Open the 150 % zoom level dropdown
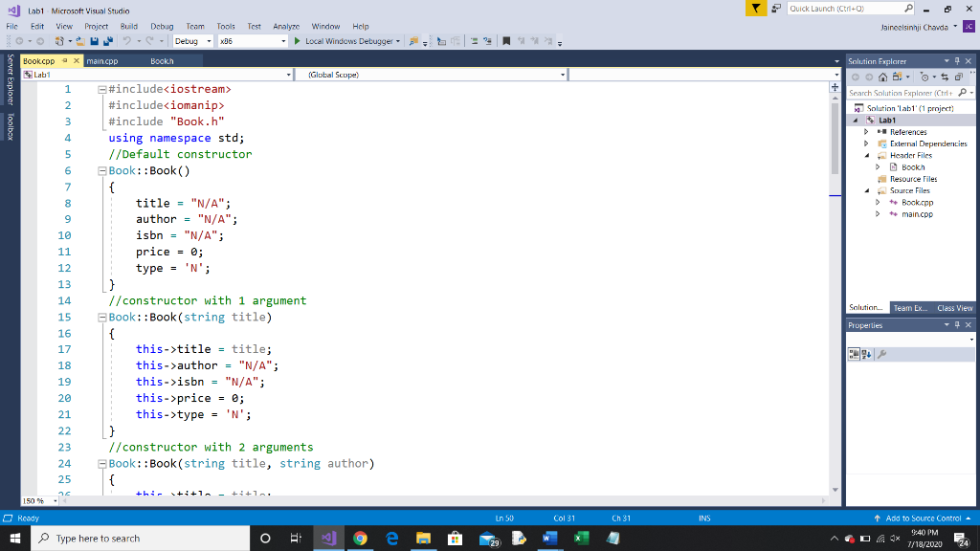Screen dimensions: 980x551 pyautogui.click(x=40, y=501)
